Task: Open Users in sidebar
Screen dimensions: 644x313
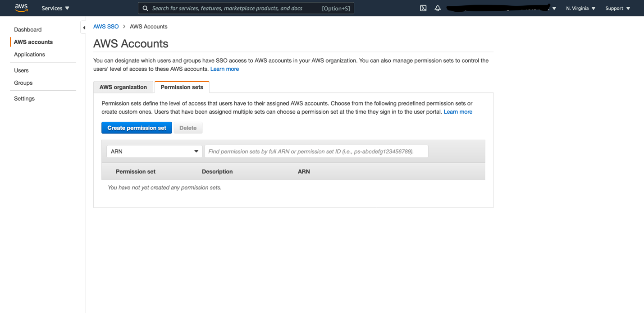Action: 21,70
